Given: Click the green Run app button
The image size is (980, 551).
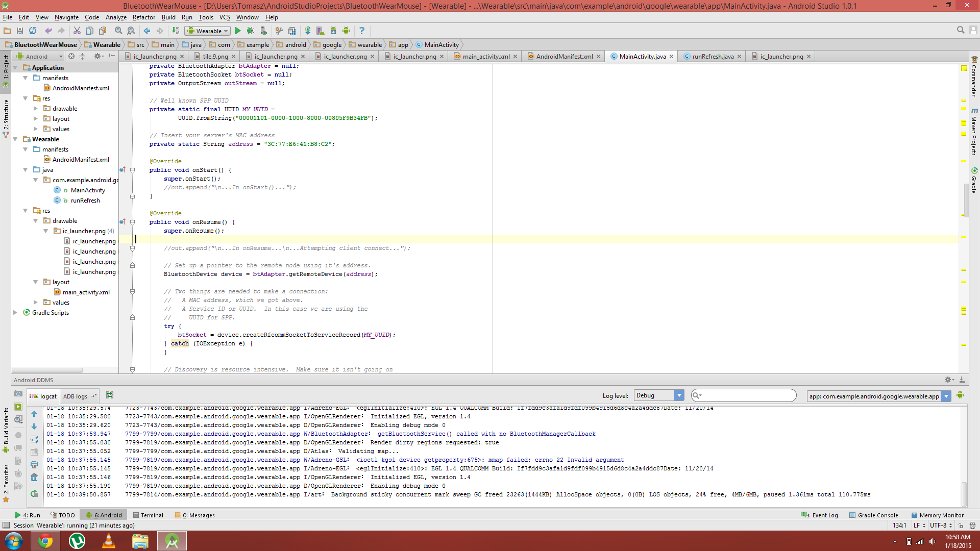Looking at the screenshot, I should point(238,31).
